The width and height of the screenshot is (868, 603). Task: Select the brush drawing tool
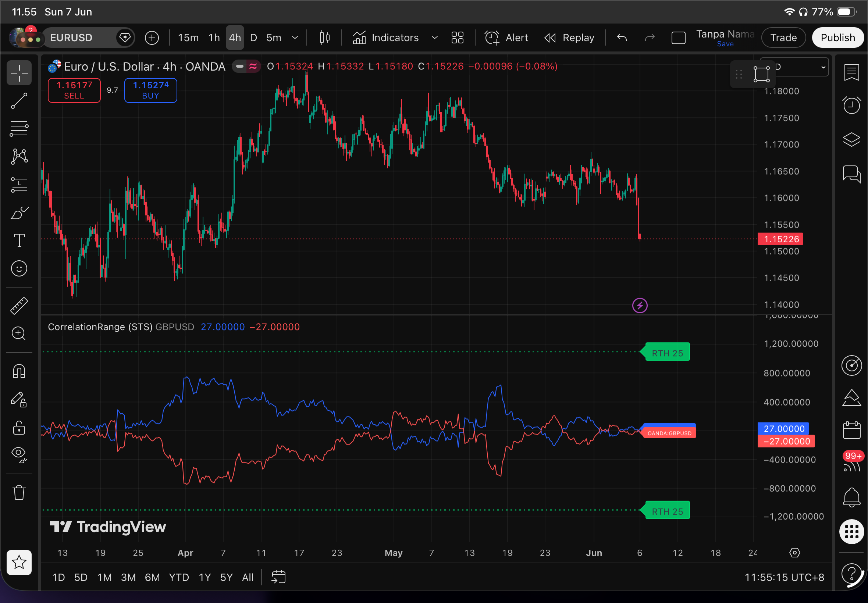click(19, 213)
